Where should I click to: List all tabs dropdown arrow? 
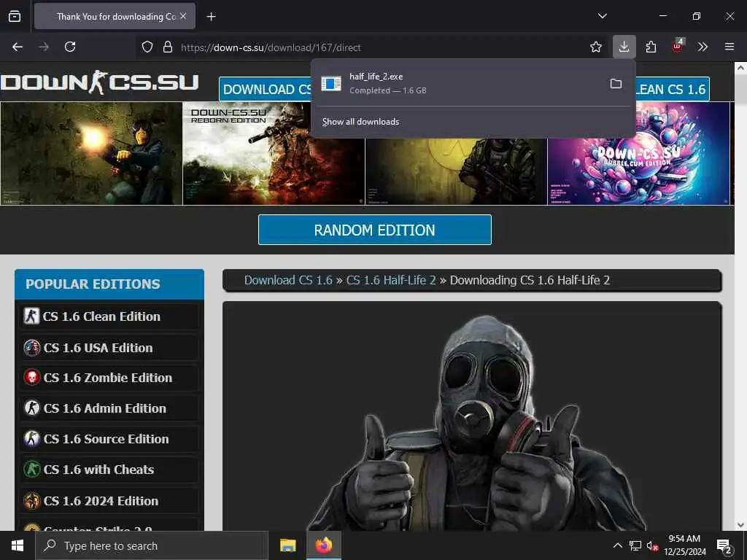point(602,16)
